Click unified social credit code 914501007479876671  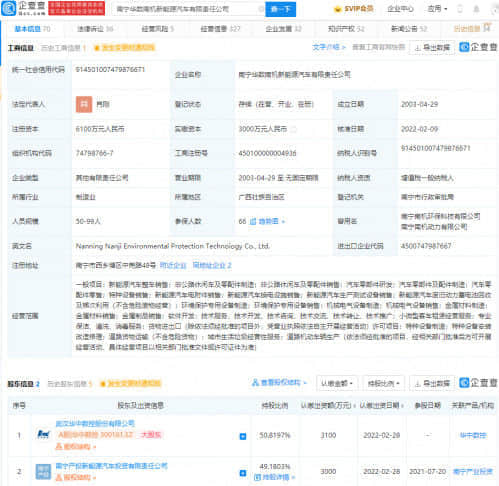click(110, 70)
